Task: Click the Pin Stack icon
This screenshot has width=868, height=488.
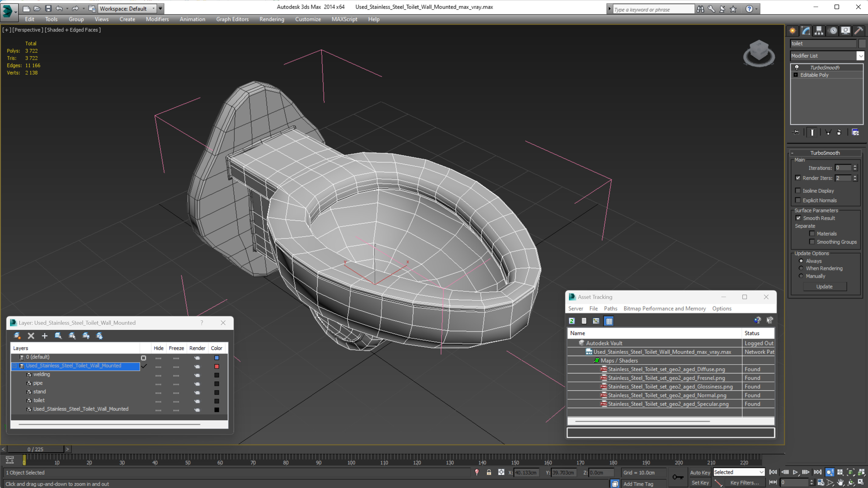Action: [x=796, y=132]
